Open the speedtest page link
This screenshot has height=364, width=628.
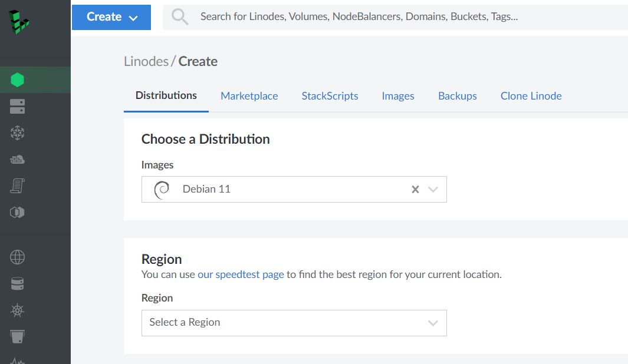pos(241,274)
